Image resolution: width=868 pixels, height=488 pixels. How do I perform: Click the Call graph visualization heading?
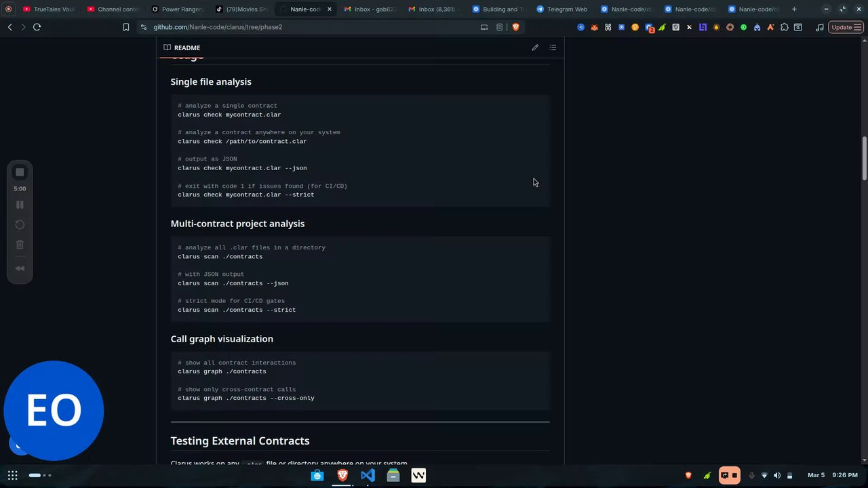[x=222, y=339]
